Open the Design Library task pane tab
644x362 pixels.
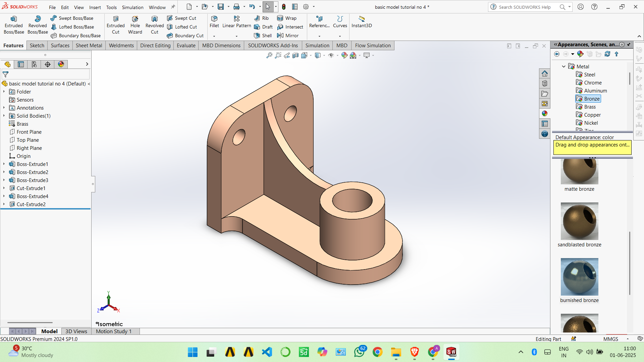[545, 83]
